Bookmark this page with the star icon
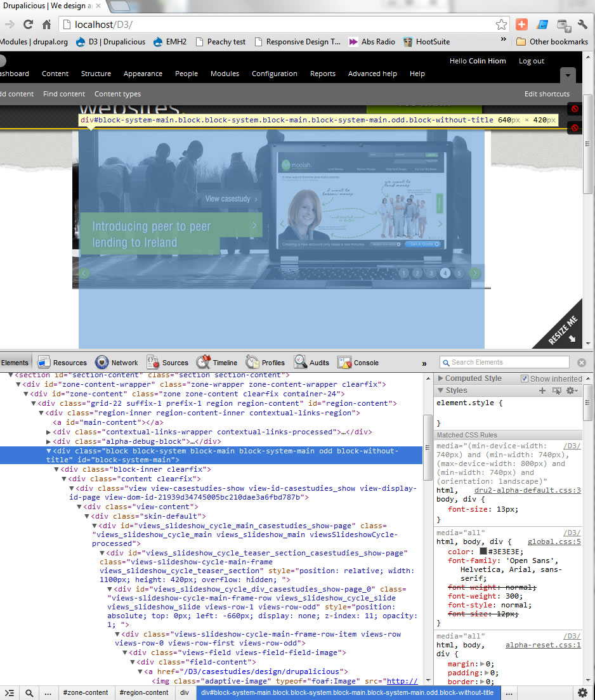The height and width of the screenshot is (700, 595). tap(501, 25)
